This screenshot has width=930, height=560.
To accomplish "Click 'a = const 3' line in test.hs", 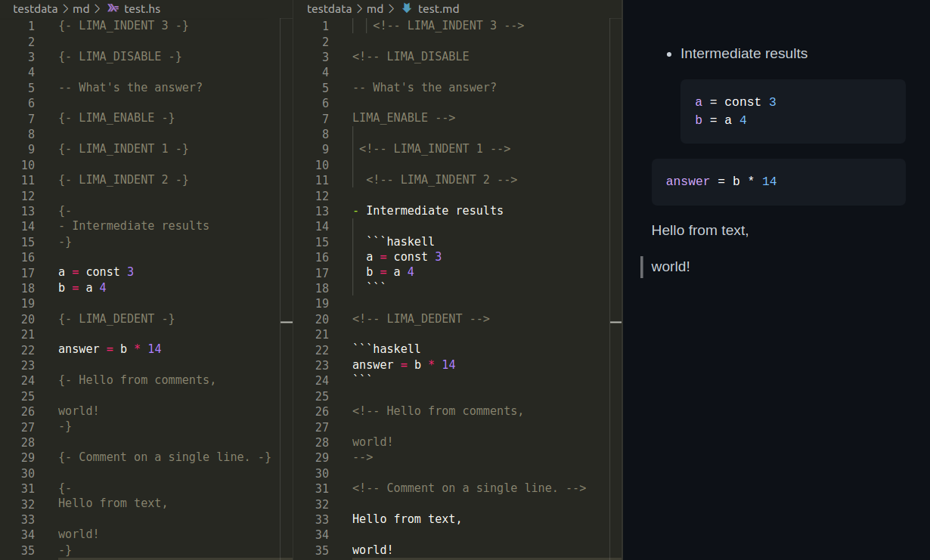I will 96,272.
